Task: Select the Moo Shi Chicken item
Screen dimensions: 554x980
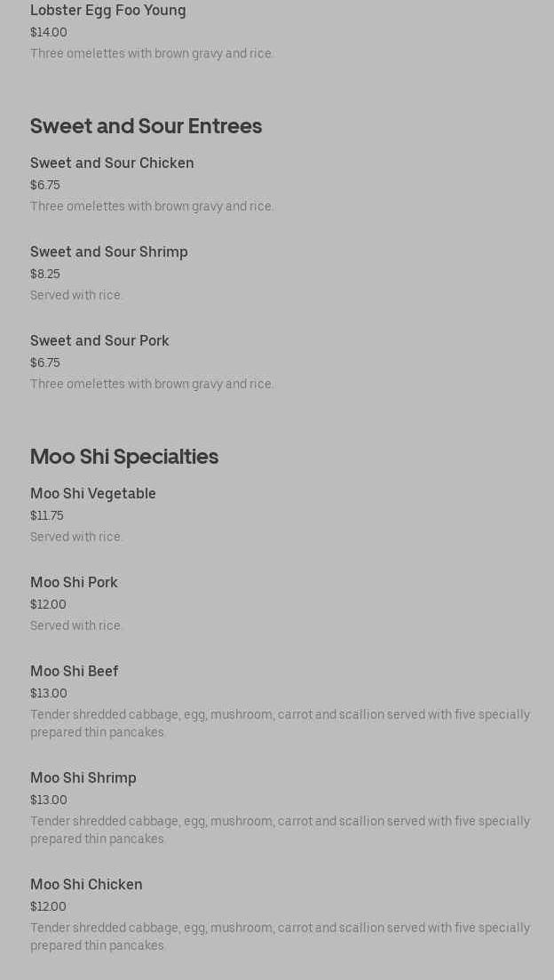Action: [x=86, y=885]
